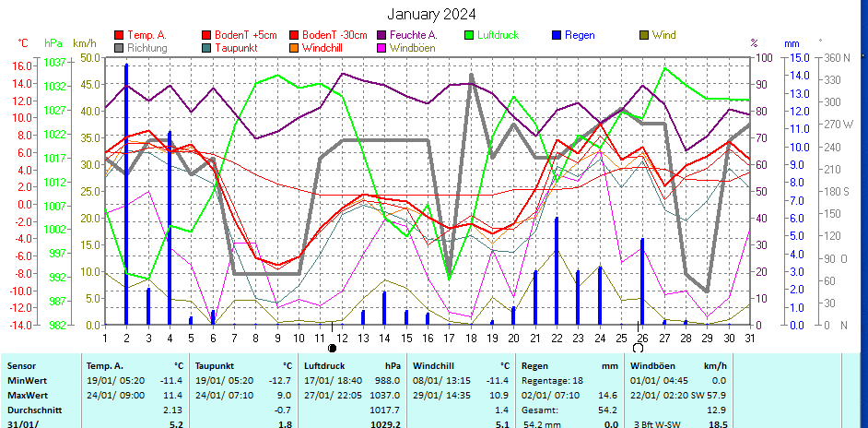The height and width of the screenshot is (428, 868).
Task: Select the 'BodenT -30cm' legend label
Action: coord(334,35)
